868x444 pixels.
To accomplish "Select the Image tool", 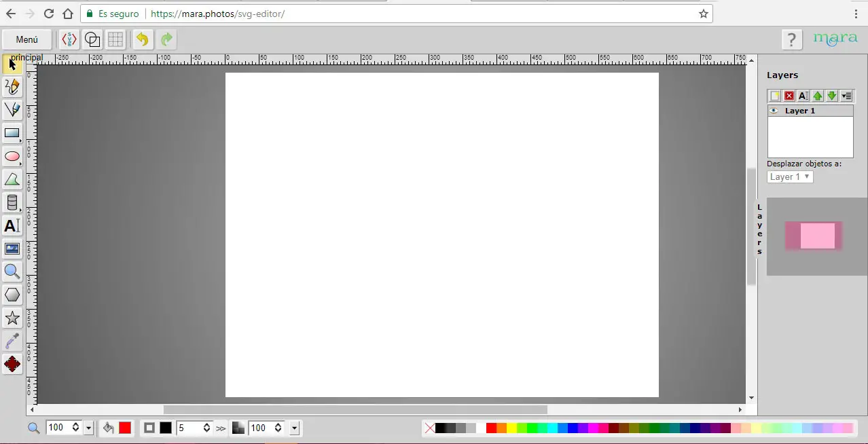I will 12,248.
